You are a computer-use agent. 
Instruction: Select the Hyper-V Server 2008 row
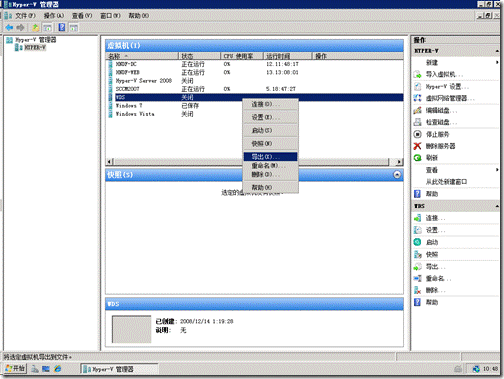tap(255, 81)
